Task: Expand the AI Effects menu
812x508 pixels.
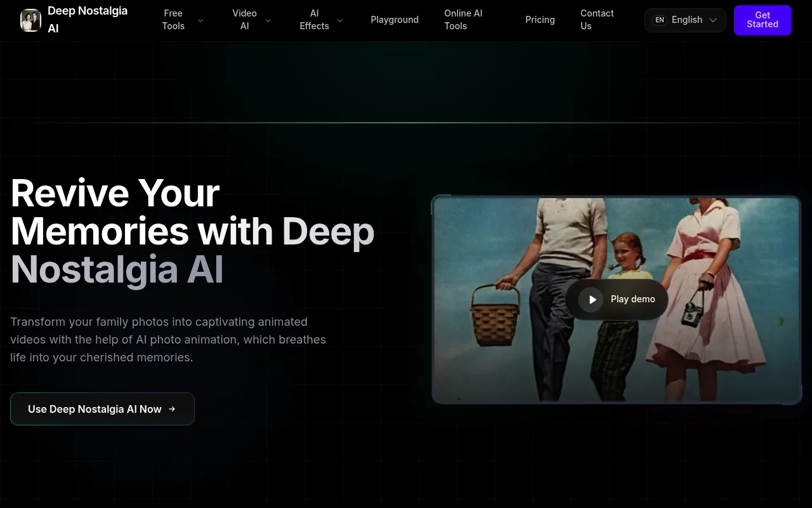Action: point(322,20)
